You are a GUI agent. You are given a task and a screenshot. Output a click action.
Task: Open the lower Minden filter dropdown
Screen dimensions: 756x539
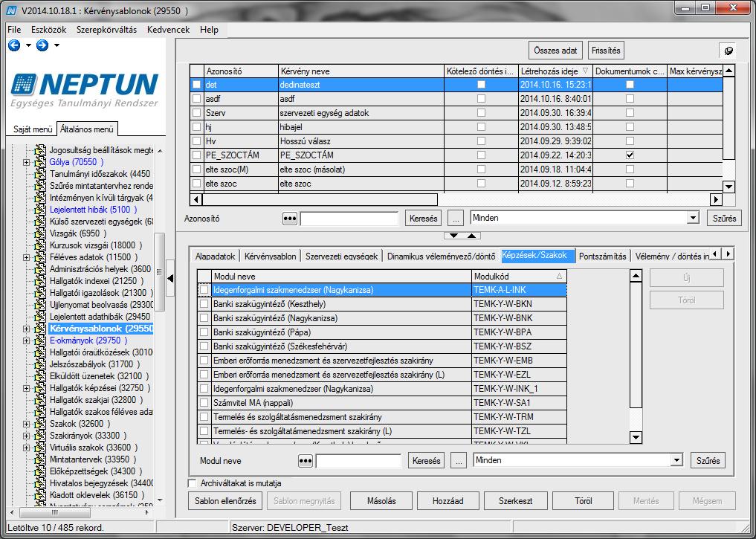(677, 460)
